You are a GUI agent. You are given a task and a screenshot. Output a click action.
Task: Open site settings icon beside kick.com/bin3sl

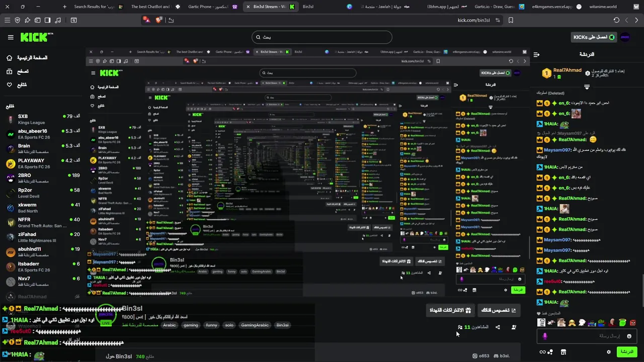(x=498, y=20)
